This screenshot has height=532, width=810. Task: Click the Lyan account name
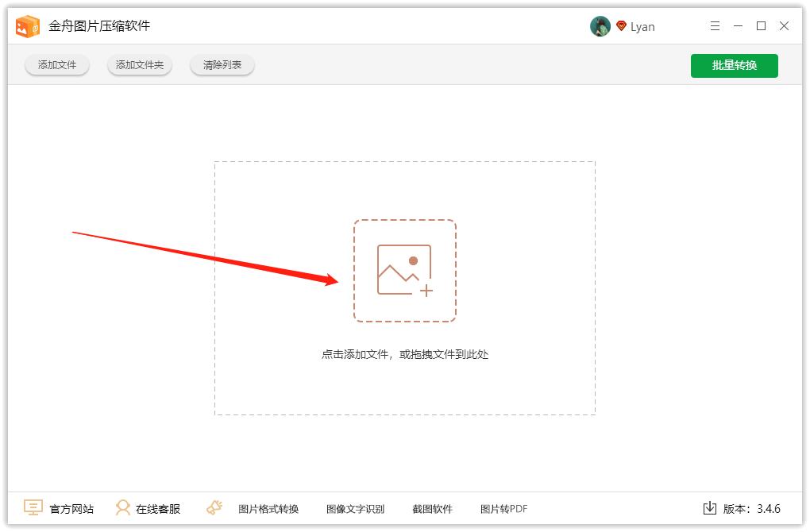[643, 25]
